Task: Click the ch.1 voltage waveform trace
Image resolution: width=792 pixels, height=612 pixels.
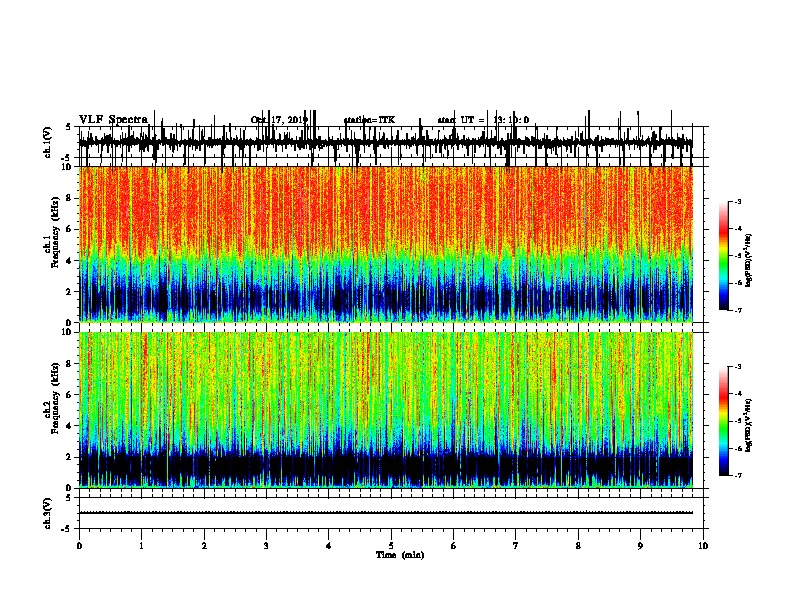Action: pyautogui.click(x=386, y=143)
